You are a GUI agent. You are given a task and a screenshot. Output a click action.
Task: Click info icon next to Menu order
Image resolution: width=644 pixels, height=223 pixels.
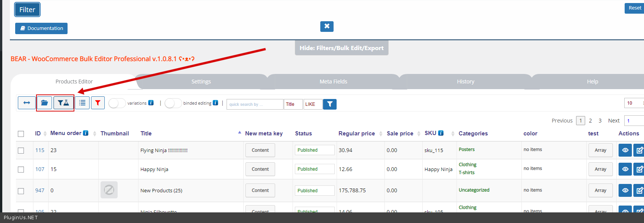[x=86, y=133]
